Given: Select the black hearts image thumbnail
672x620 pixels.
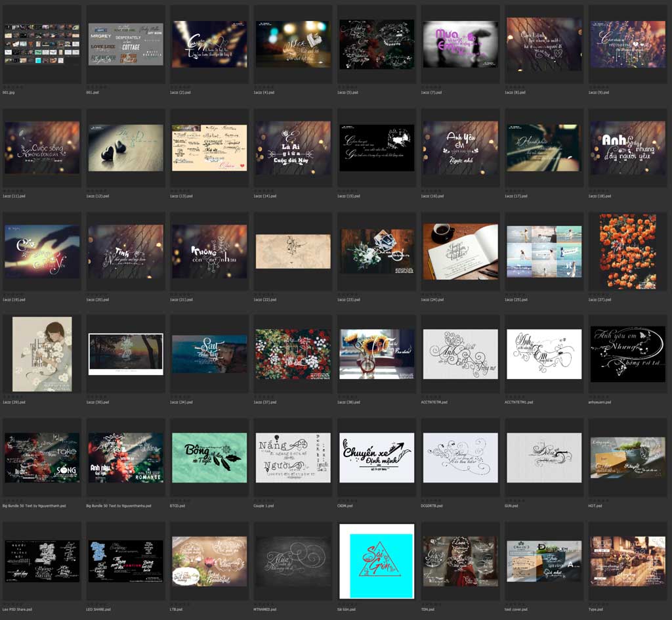Looking at the screenshot, I should click(x=126, y=148).
